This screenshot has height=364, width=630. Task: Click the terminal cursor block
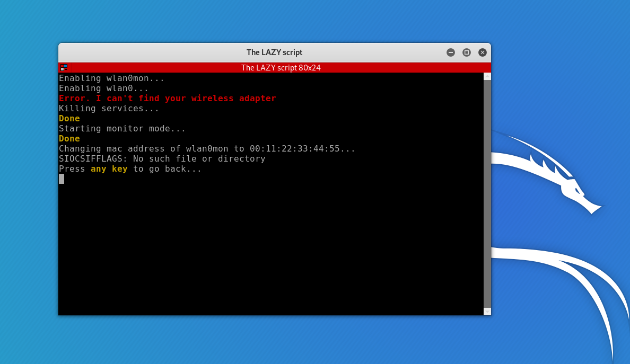click(x=62, y=179)
